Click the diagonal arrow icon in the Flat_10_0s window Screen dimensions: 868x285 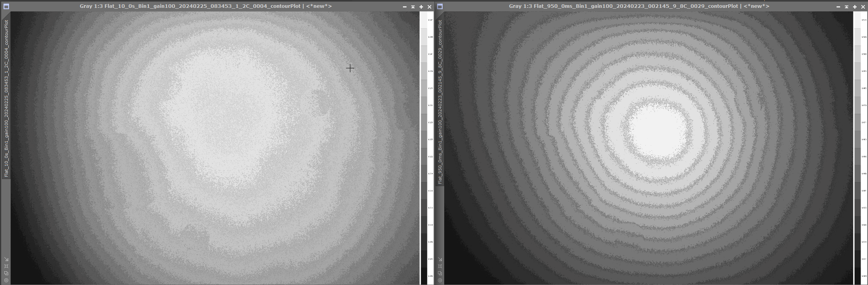(x=6, y=259)
